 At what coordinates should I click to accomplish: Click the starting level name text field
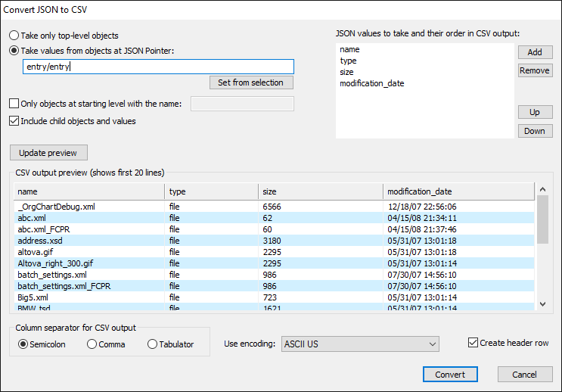[242, 104]
